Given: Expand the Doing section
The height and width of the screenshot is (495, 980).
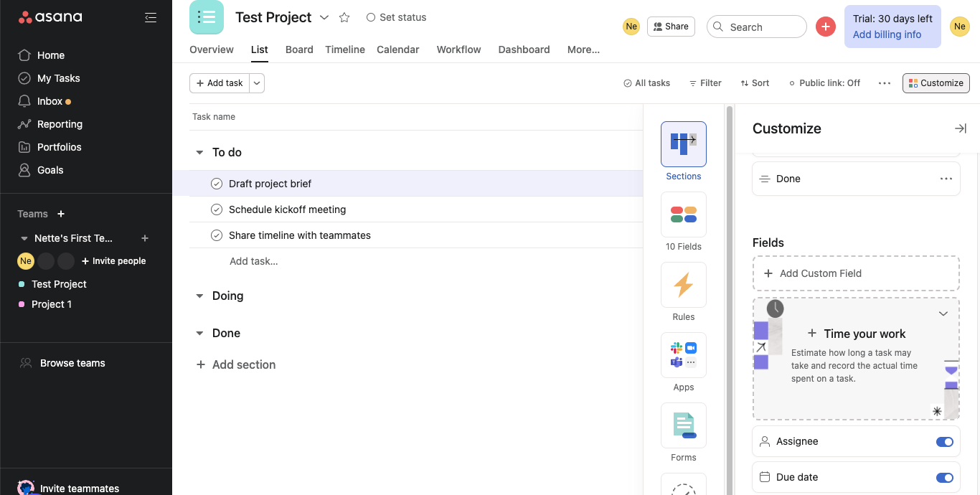Looking at the screenshot, I should (x=199, y=296).
